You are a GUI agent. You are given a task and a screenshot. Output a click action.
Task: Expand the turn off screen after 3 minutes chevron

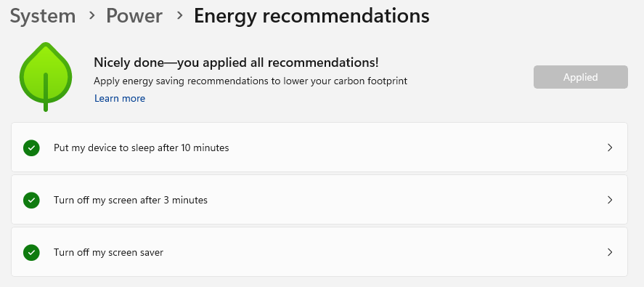(x=610, y=200)
